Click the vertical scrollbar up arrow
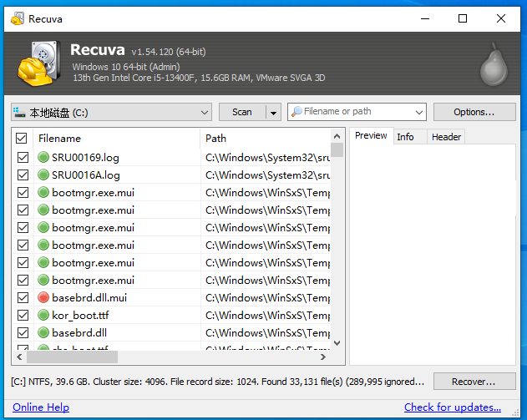527x420 pixels. tap(337, 136)
